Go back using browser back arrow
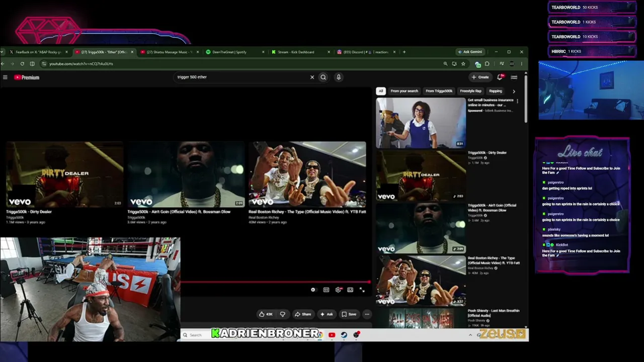 (3, 64)
